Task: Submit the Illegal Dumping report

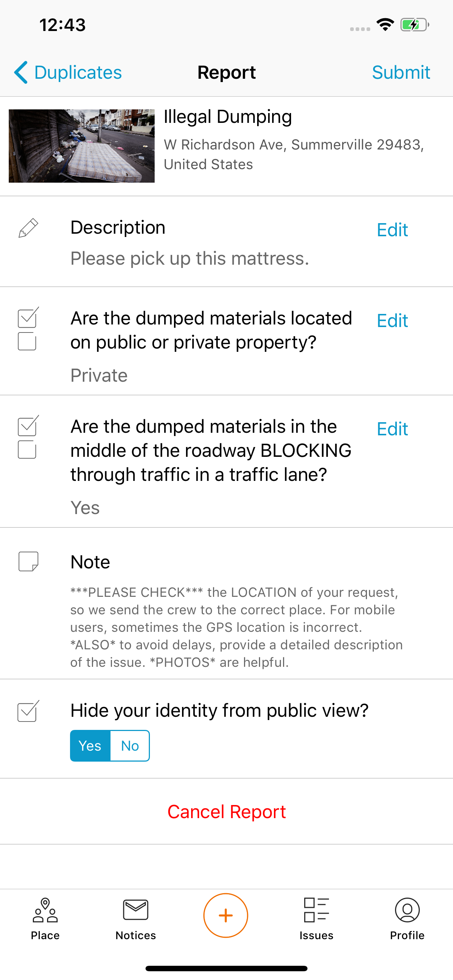Action: click(x=401, y=72)
